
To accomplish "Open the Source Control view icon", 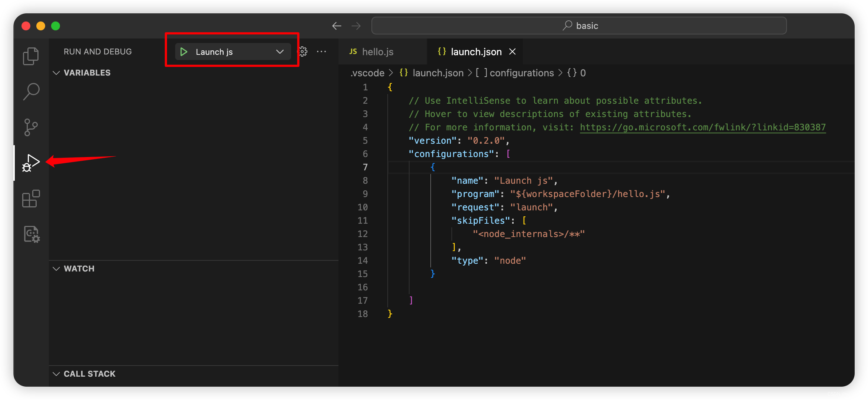I will 31,127.
